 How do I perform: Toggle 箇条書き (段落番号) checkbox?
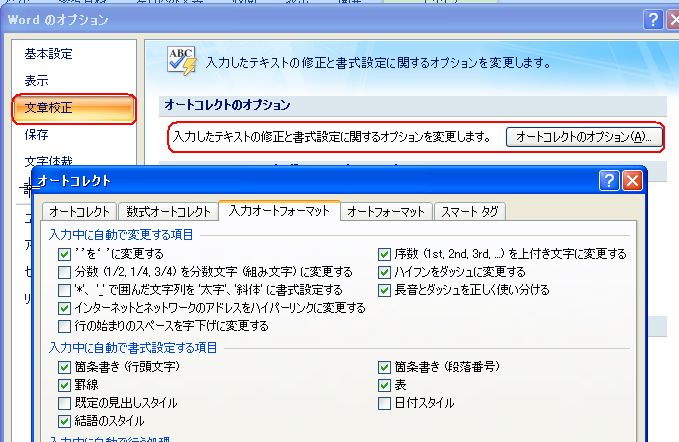click(384, 367)
